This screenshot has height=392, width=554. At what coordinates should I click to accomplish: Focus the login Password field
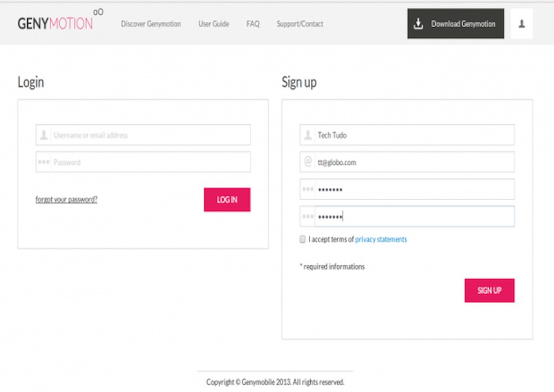[x=143, y=162]
